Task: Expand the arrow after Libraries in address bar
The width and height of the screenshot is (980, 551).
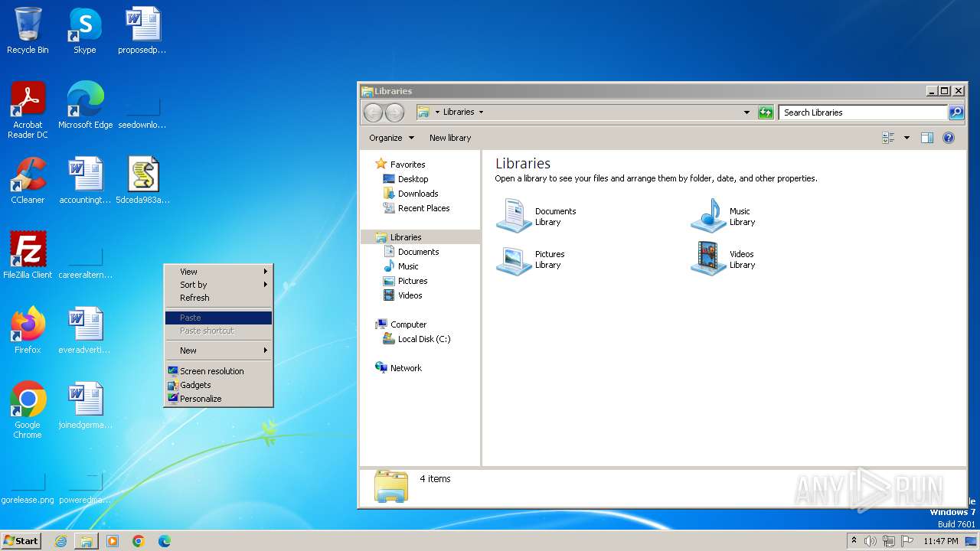Action: (481, 112)
